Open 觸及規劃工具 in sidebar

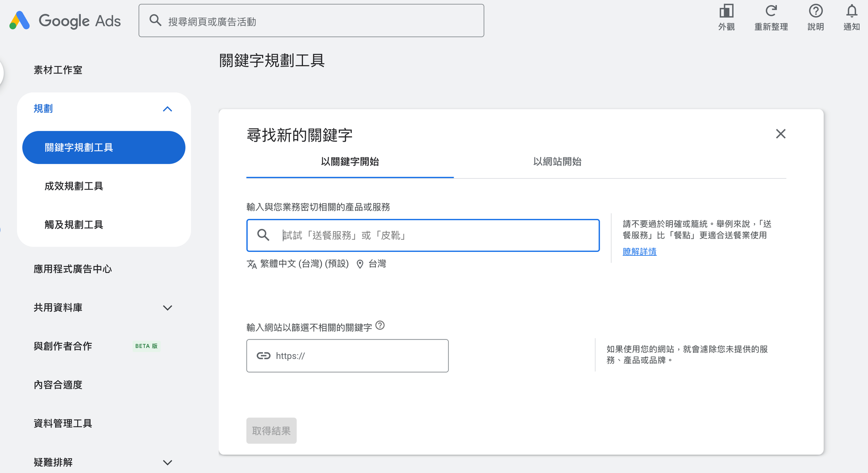(x=74, y=225)
